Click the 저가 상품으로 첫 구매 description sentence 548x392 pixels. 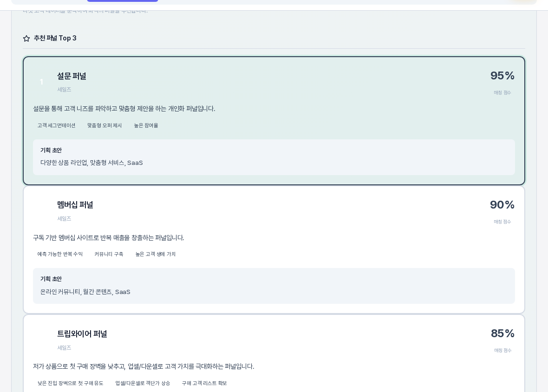pos(144,366)
